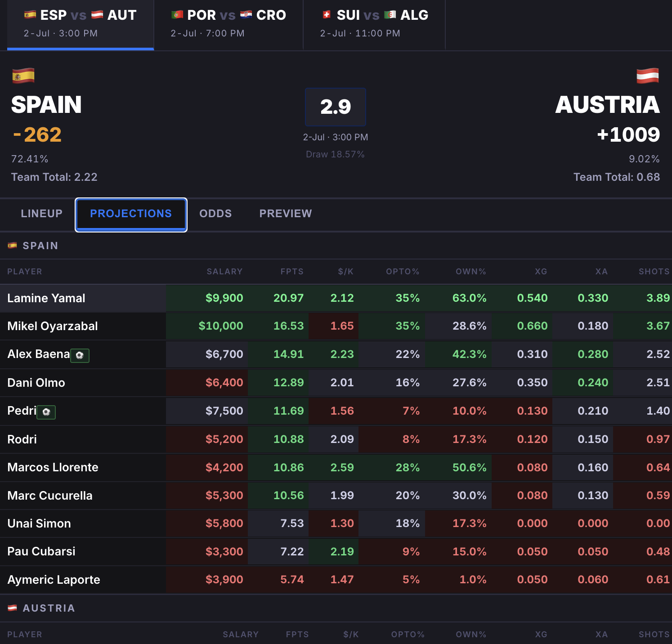
Task: Select Unai Simon player name
Action: (x=39, y=523)
